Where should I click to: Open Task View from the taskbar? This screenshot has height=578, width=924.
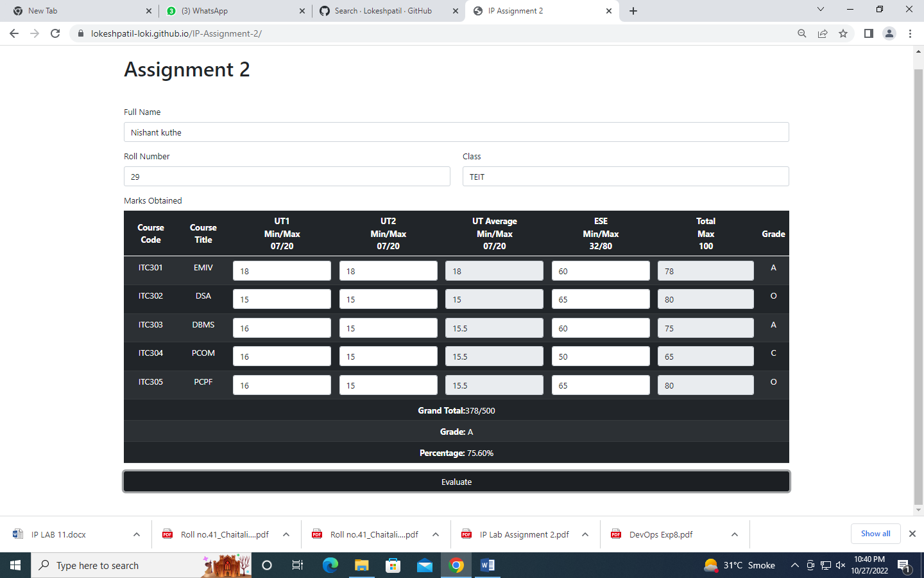[x=297, y=565]
